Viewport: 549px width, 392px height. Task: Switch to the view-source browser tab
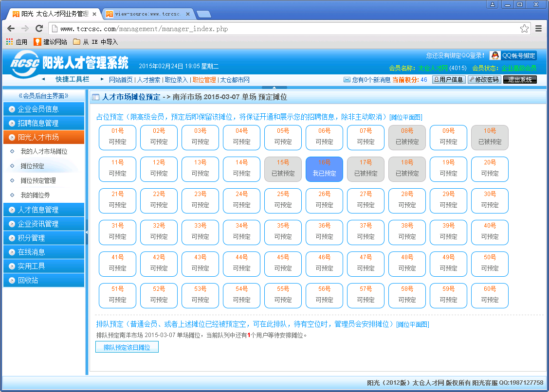146,14
